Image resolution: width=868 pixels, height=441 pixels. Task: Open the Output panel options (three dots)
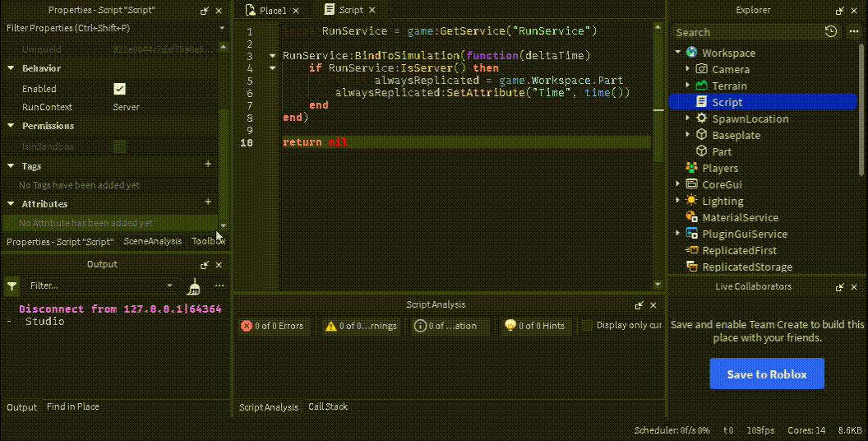pos(219,285)
